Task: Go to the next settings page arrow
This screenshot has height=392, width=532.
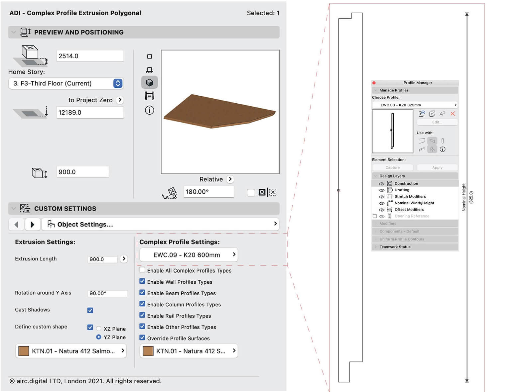Action: [32, 224]
